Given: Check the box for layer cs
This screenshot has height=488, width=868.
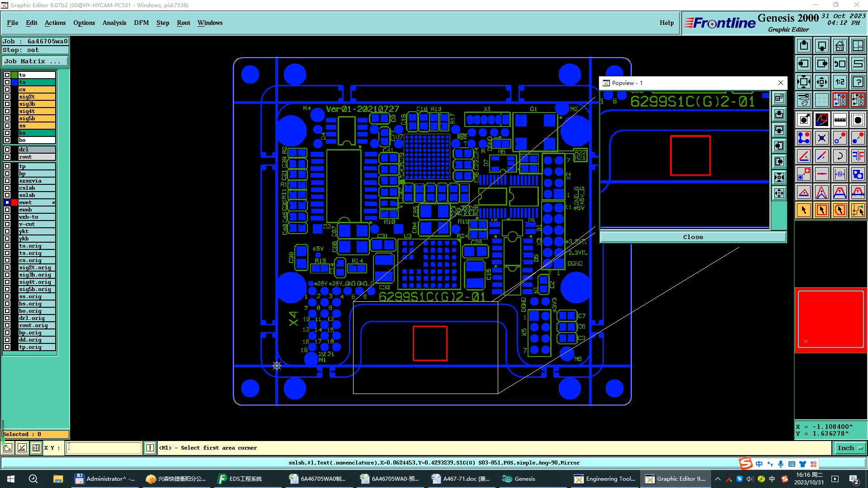Looking at the screenshot, I should click(7, 89).
